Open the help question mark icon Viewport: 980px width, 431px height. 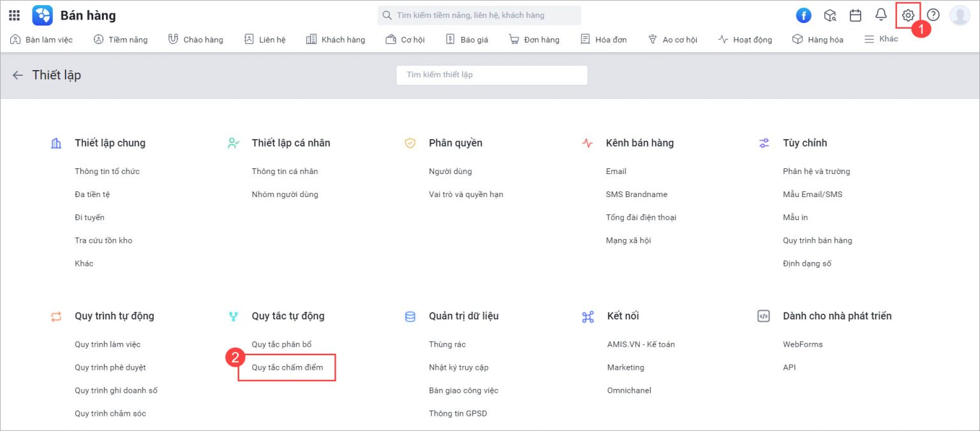point(933,15)
